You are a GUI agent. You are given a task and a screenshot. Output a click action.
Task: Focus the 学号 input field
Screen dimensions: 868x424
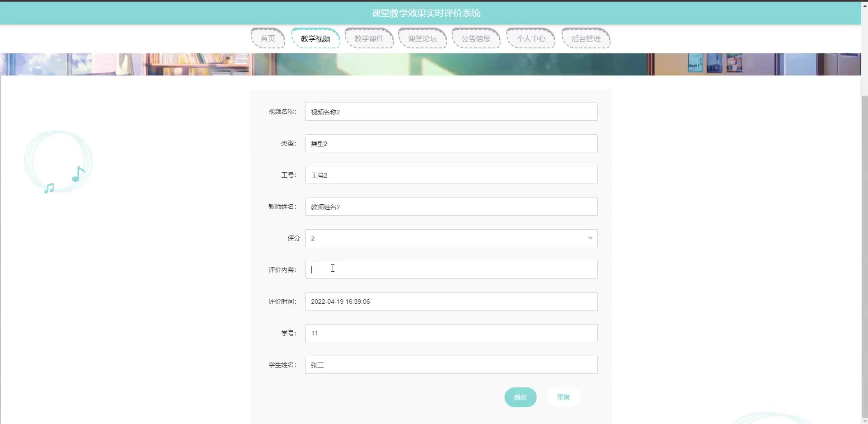point(451,333)
